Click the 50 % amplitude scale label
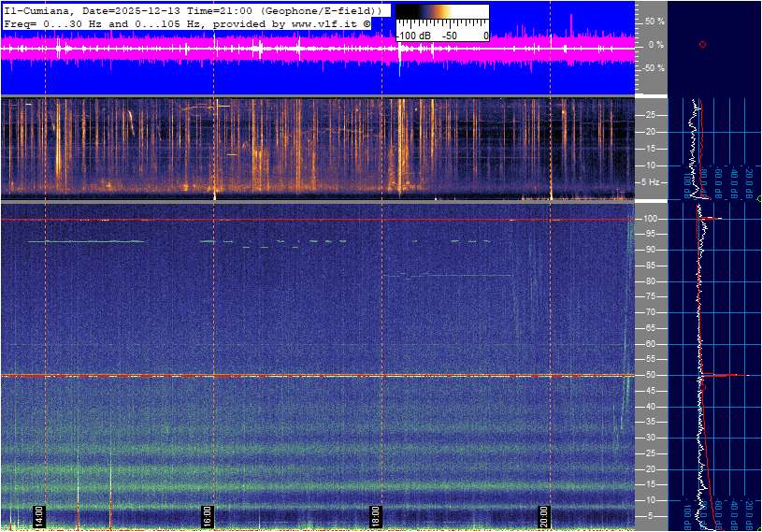The width and height of the screenshot is (762, 532). [654, 21]
